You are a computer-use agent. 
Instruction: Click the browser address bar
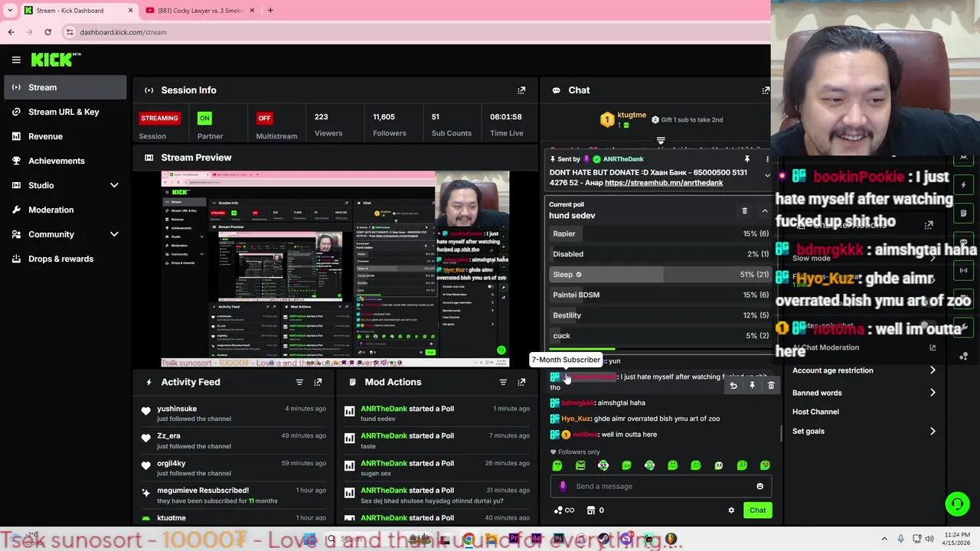[x=413, y=32]
